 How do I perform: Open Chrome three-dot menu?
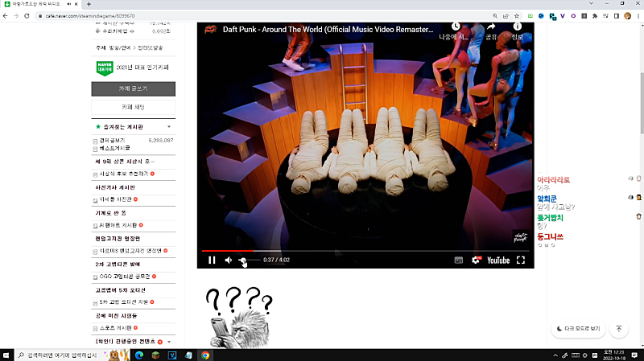[638, 16]
